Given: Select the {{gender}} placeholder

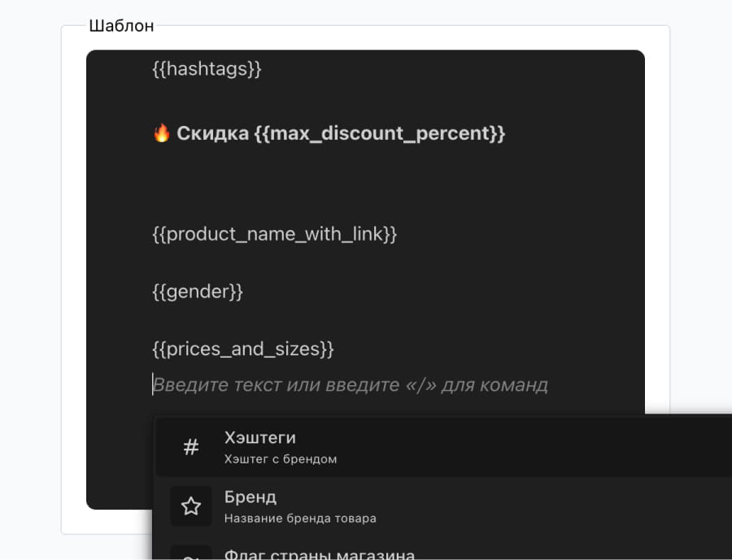Looking at the screenshot, I should point(197,292).
